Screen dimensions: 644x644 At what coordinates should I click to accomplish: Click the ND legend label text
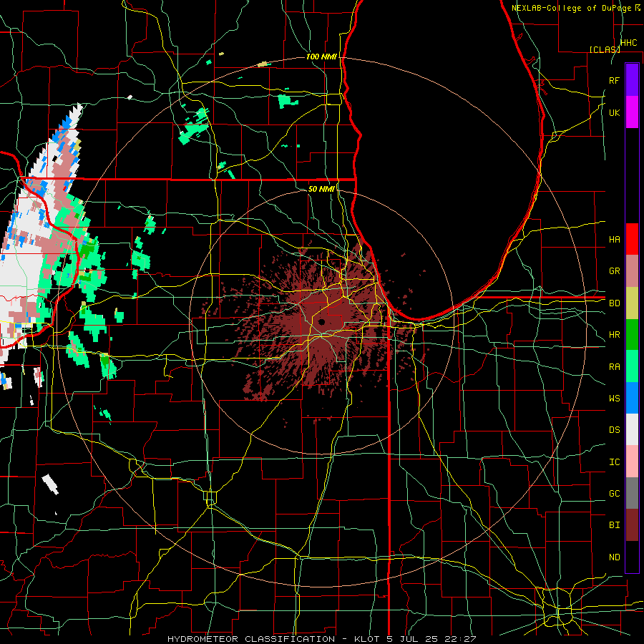(x=615, y=557)
